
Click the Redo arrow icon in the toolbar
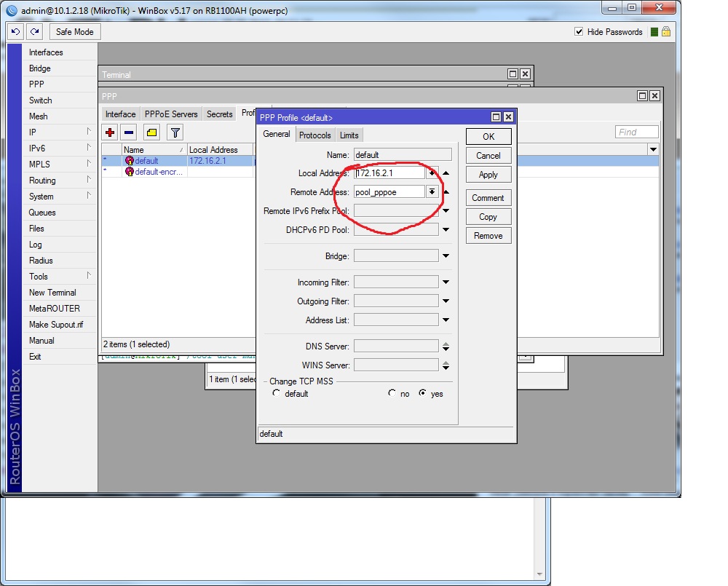(x=34, y=31)
